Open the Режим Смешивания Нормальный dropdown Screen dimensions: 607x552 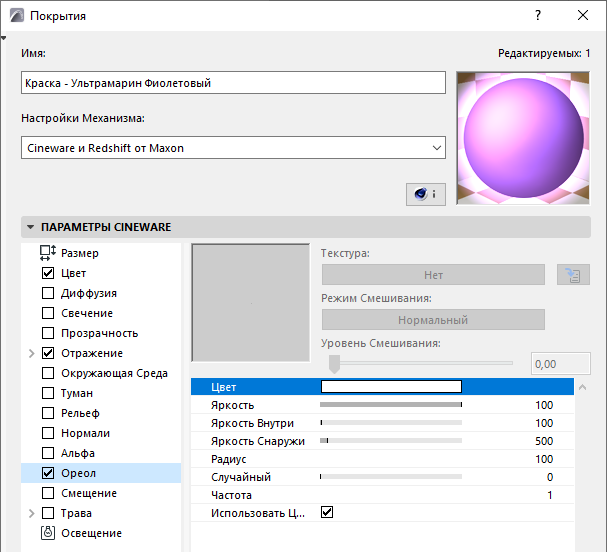pos(433,320)
